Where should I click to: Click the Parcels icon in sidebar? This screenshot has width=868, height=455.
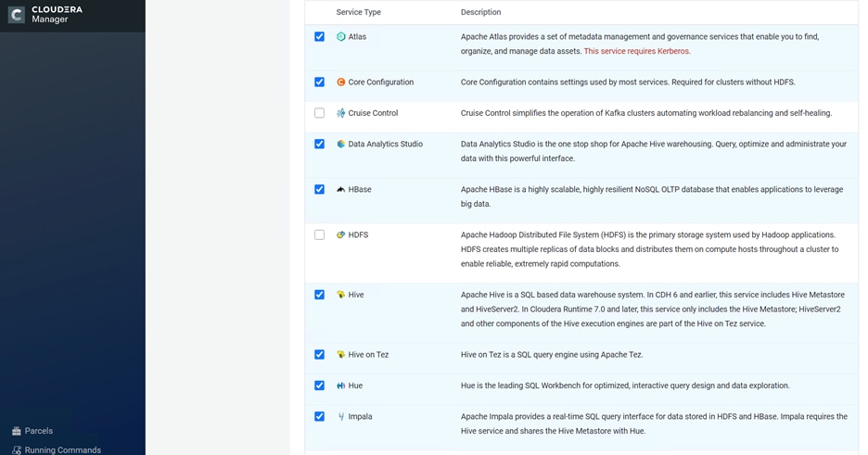pos(17,431)
